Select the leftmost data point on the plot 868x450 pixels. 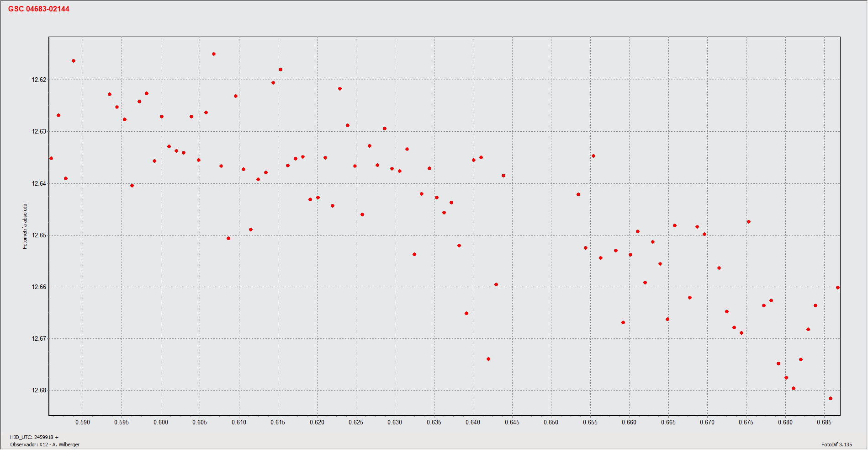51,158
